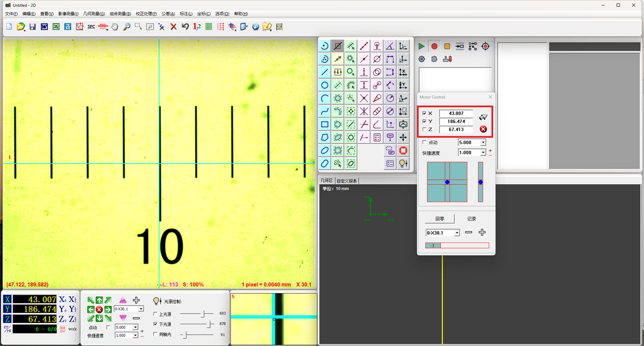Select the rectangle measurement tool in palette
Image resolution: width=644 pixels, height=346 pixels.
(325, 125)
